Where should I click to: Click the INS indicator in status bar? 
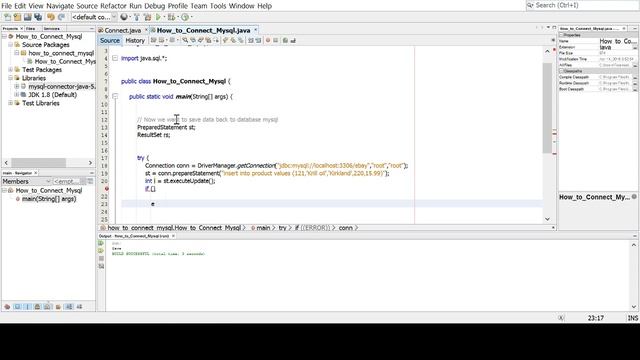click(633, 318)
